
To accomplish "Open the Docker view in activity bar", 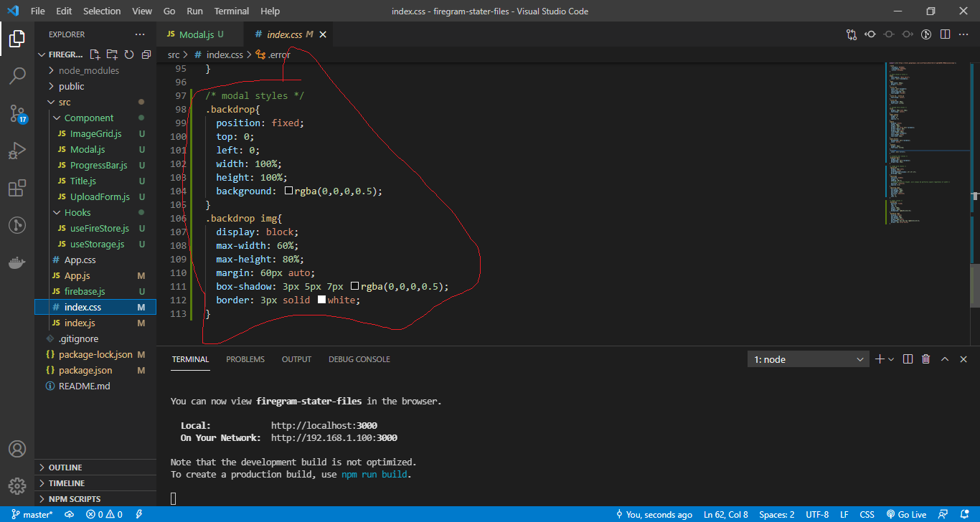I will (x=17, y=262).
